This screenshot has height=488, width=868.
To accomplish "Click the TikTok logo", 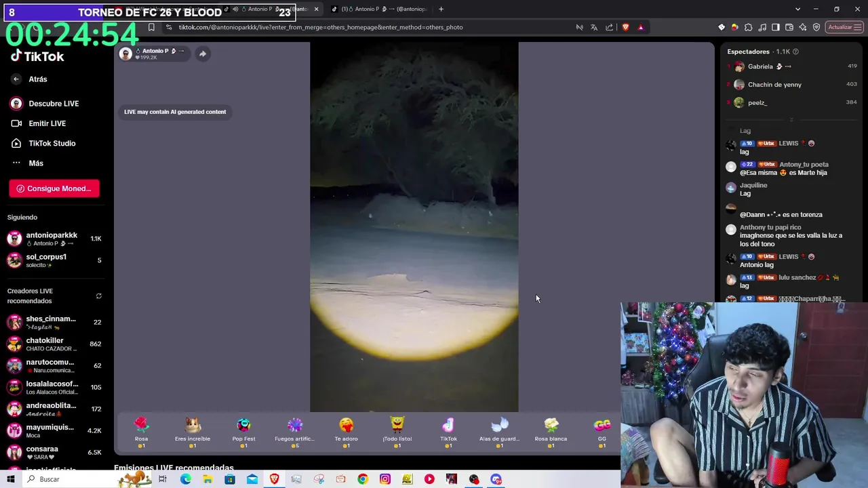I will [37, 56].
